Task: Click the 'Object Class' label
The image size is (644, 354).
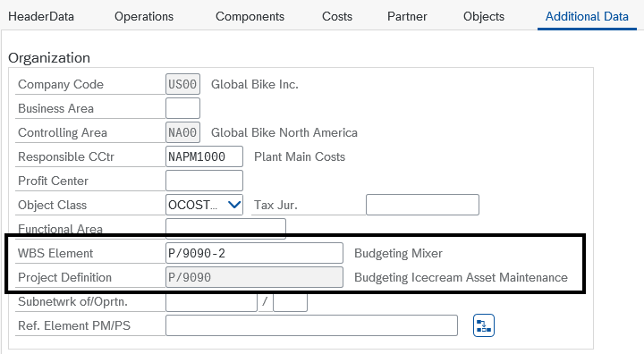Action: [x=52, y=205]
